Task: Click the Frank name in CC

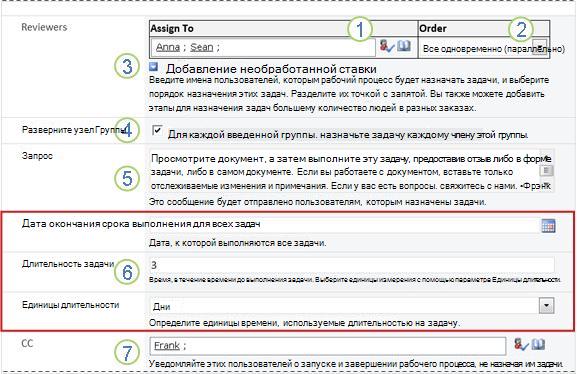Action: [167, 346]
